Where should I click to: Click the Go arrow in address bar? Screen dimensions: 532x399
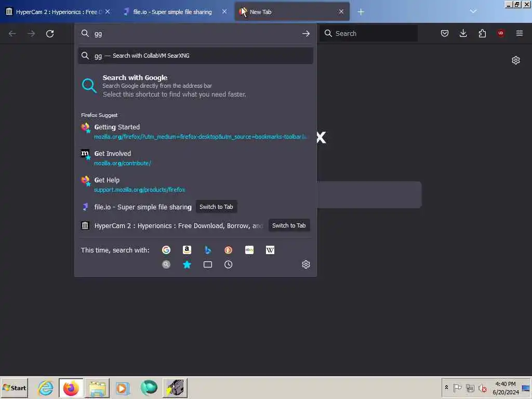pos(305,34)
